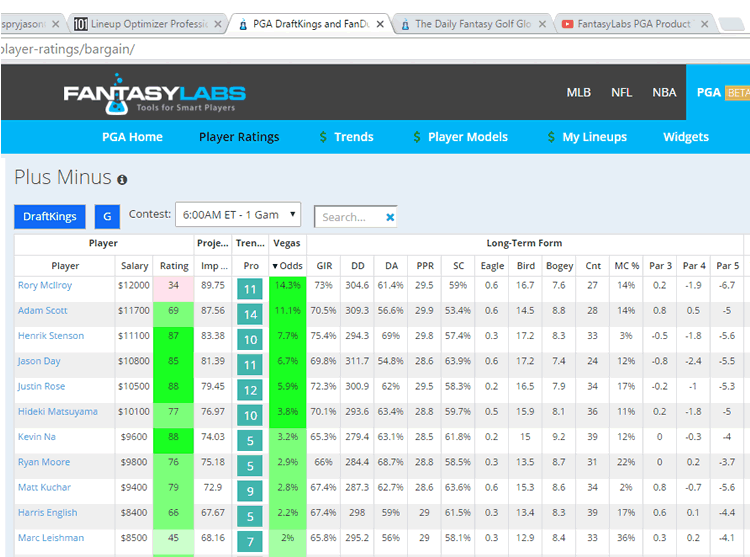Click the dollar icon beside Trends
Screen dimensions: 750x557
(323, 137)
